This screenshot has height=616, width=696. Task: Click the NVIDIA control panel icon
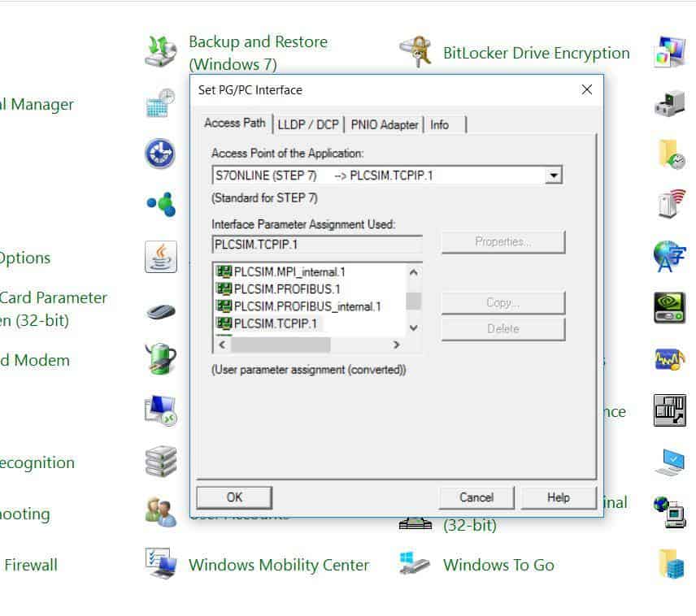coord(669,308)
